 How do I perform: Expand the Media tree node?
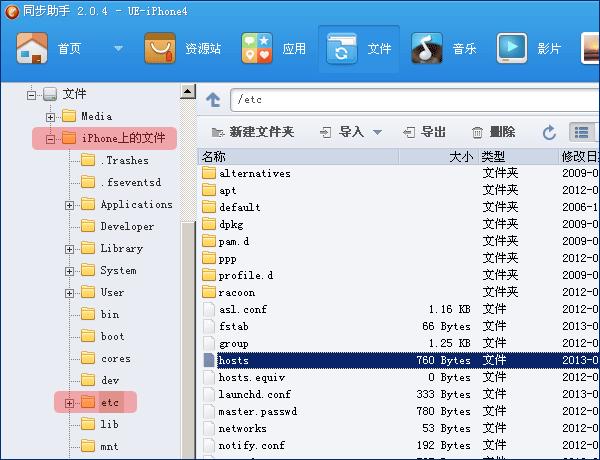[x=50, y=117]
